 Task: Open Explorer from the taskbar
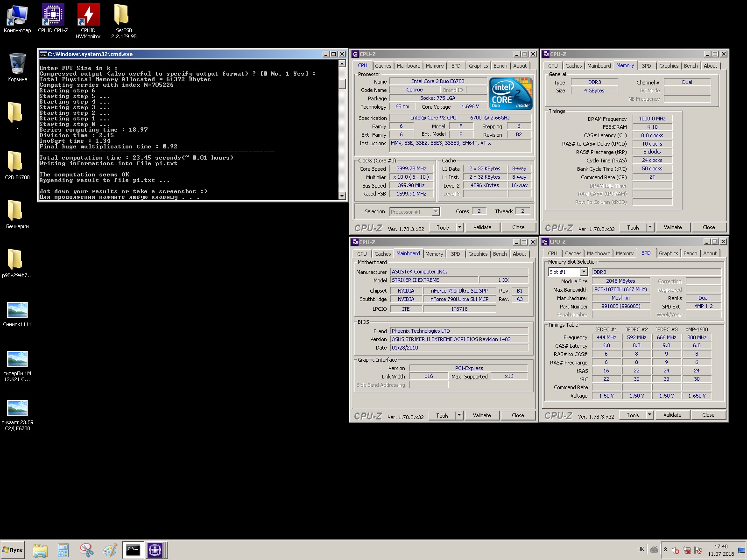(40, 550)
